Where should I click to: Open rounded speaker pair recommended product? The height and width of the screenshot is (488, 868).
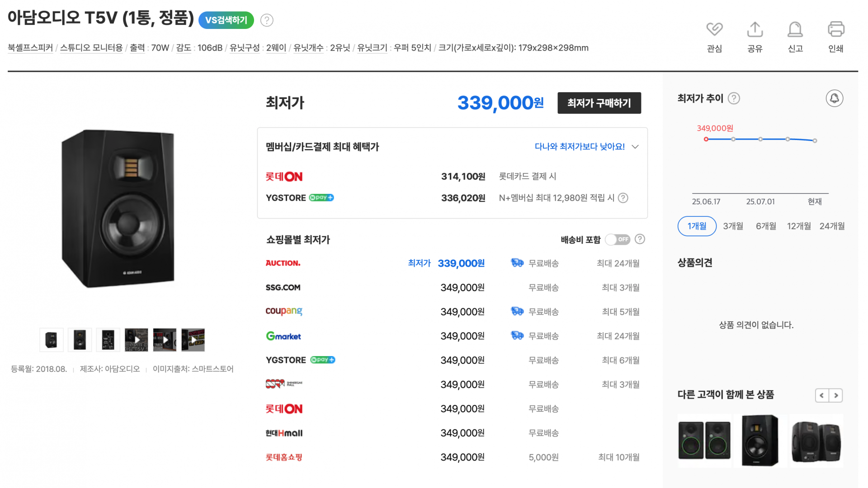point(816,441)
